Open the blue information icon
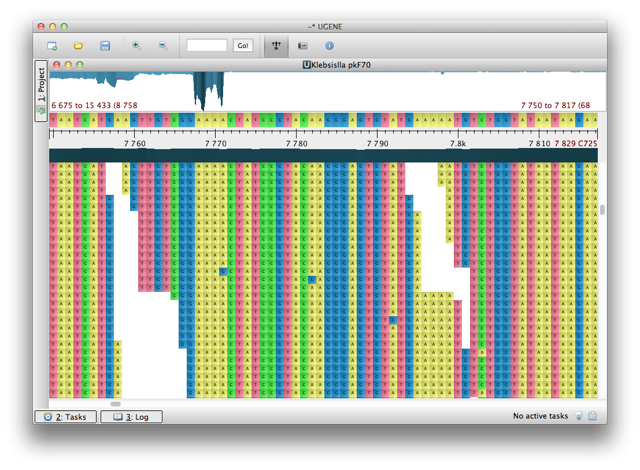640x470 pixels. point(329,46)
